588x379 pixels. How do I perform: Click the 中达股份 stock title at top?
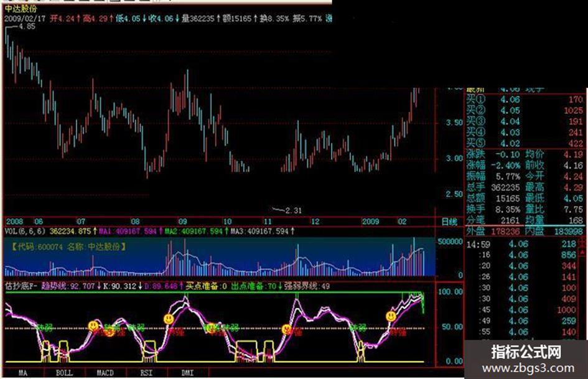21,8
